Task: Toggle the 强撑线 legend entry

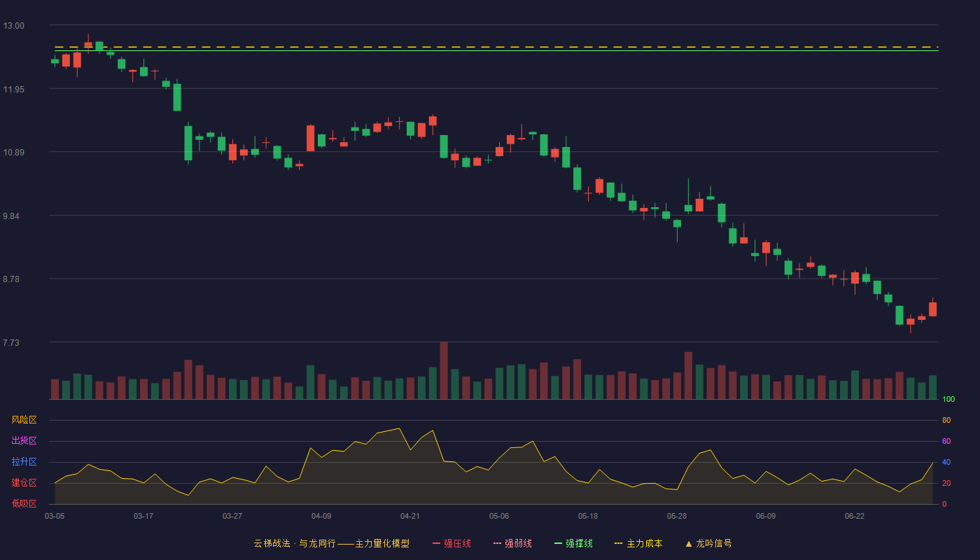Action: point(573,543)
